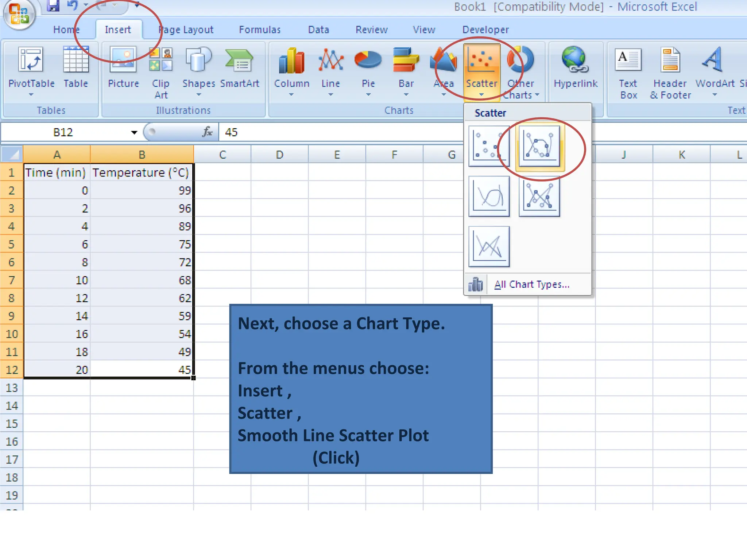Select the cell containing 75
This screenshot has width=747, height=560.
pos(142,244)
